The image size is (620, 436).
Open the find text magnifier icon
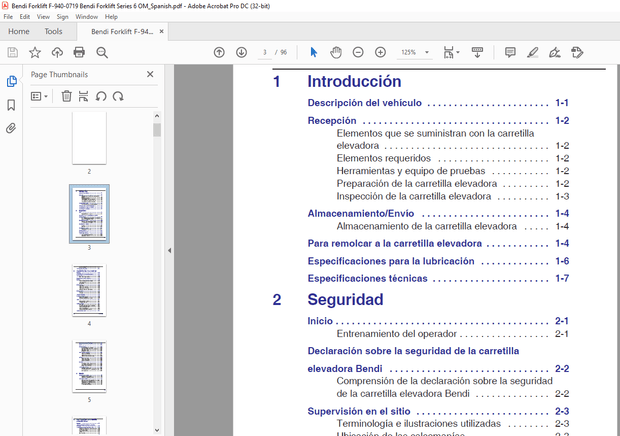coord(102,53)
